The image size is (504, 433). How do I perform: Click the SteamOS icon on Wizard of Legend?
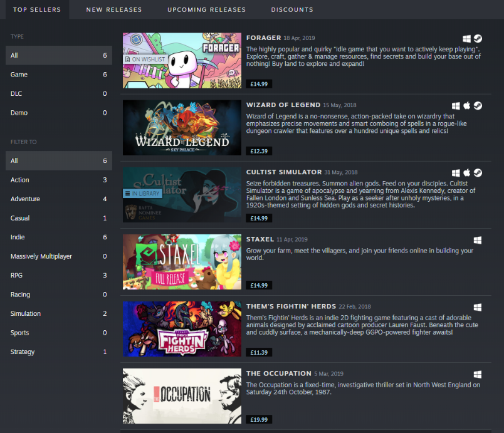tap(478, 106)
